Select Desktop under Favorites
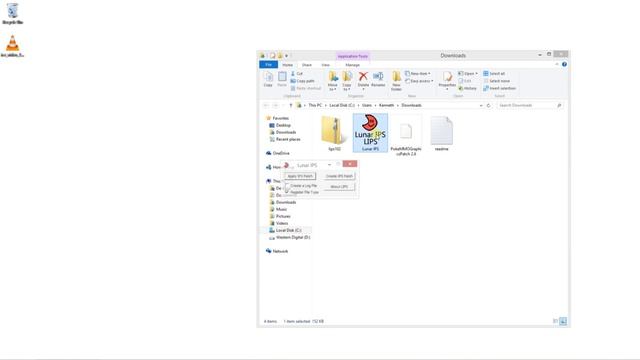The image size is (640, 360). pyautogui.click(x=283, y=125)
